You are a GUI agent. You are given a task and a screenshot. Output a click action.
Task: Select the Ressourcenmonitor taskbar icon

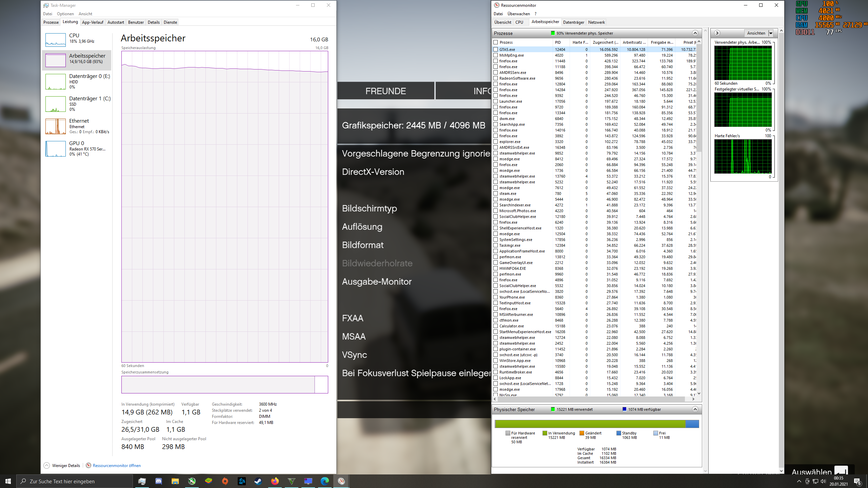point(341,481)
